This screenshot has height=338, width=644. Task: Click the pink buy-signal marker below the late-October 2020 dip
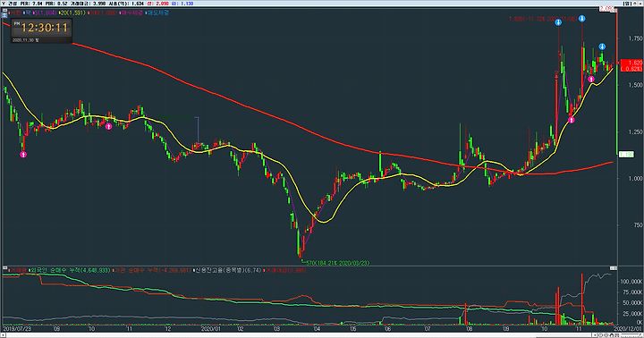[x=572, y=120]
